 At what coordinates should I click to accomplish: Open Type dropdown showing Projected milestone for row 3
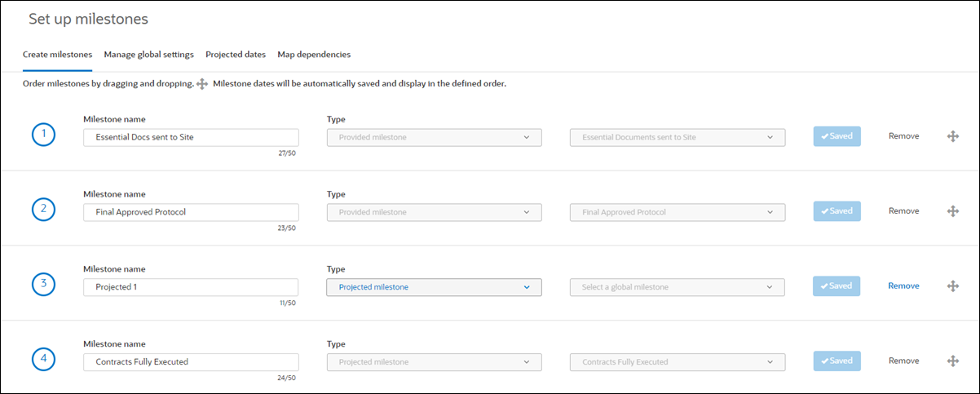(434, 287)
